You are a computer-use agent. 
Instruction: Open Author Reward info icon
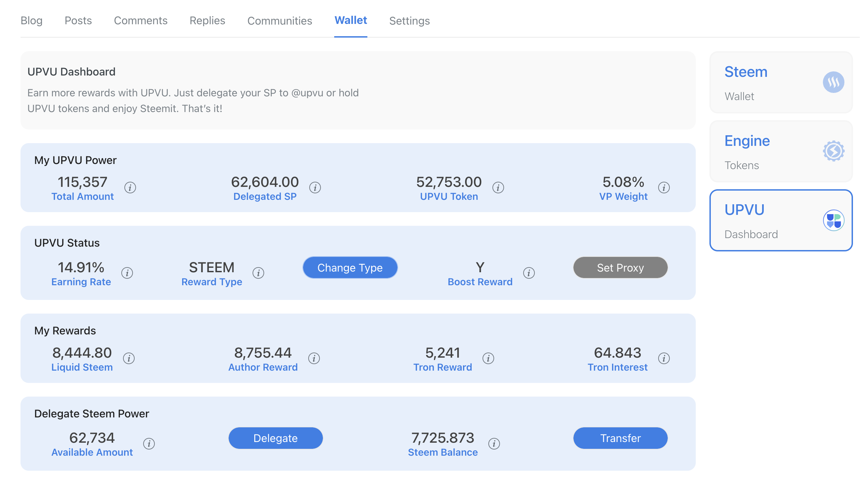point(314,358)
